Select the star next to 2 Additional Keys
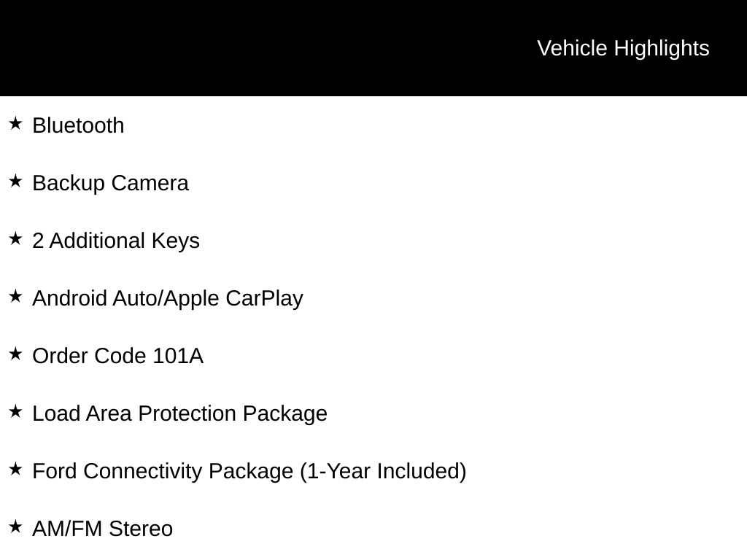Screen dimensions: 747x560 pos(16,238)
